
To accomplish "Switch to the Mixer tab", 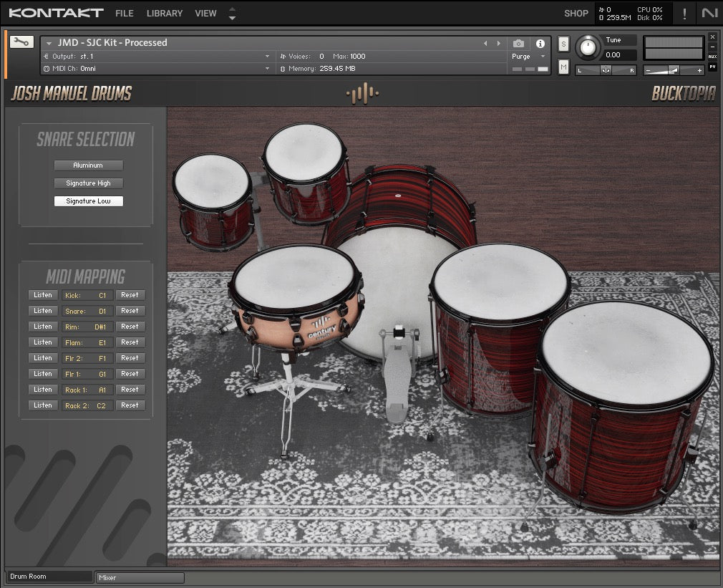I will pos(140,577).
